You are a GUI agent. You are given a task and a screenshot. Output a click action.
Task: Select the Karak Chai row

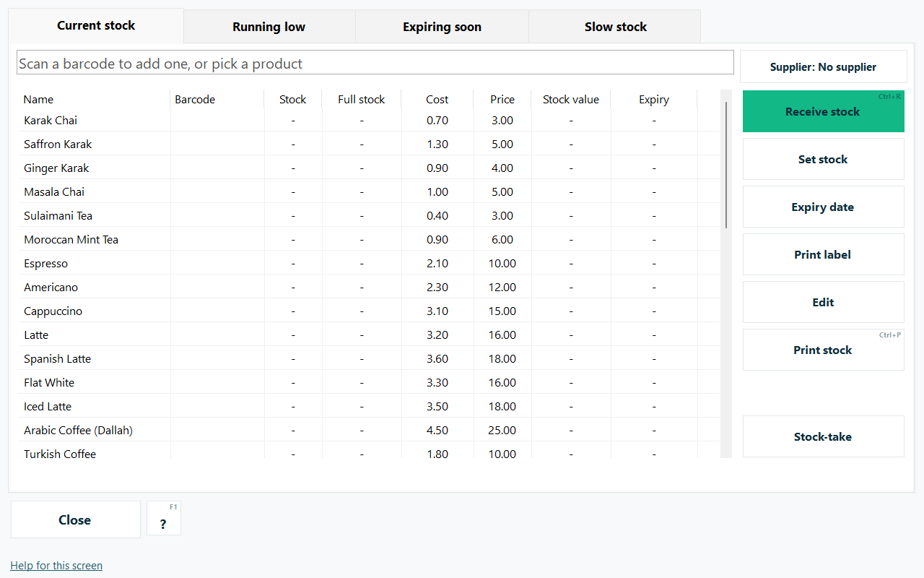(x=369, y=120)
